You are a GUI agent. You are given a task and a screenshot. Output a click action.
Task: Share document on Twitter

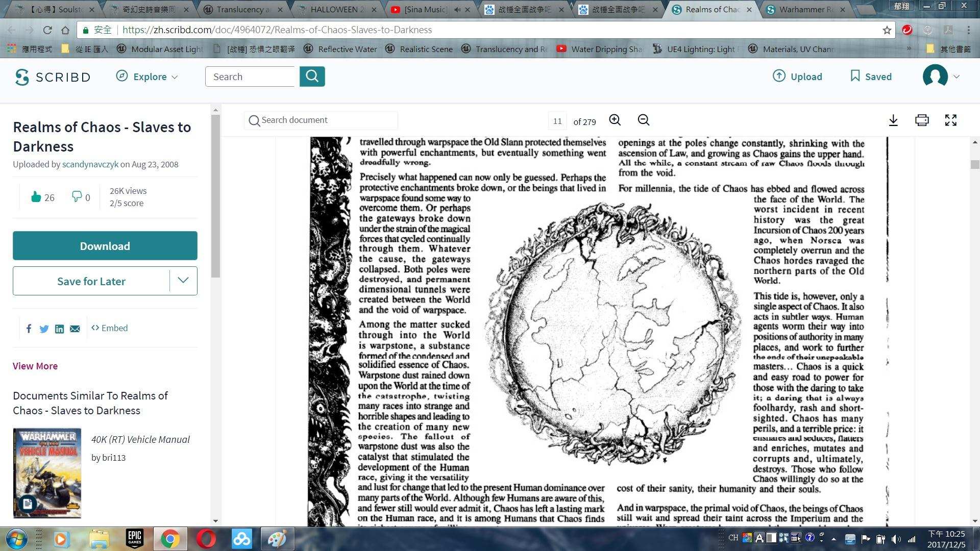pyautogui.click(x=44, y=329)
